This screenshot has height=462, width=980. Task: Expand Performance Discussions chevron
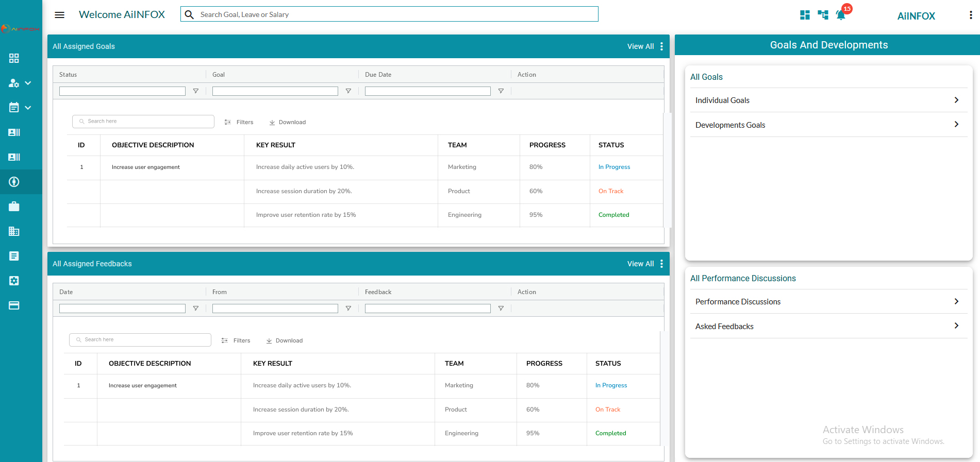(x=956, y=301)
